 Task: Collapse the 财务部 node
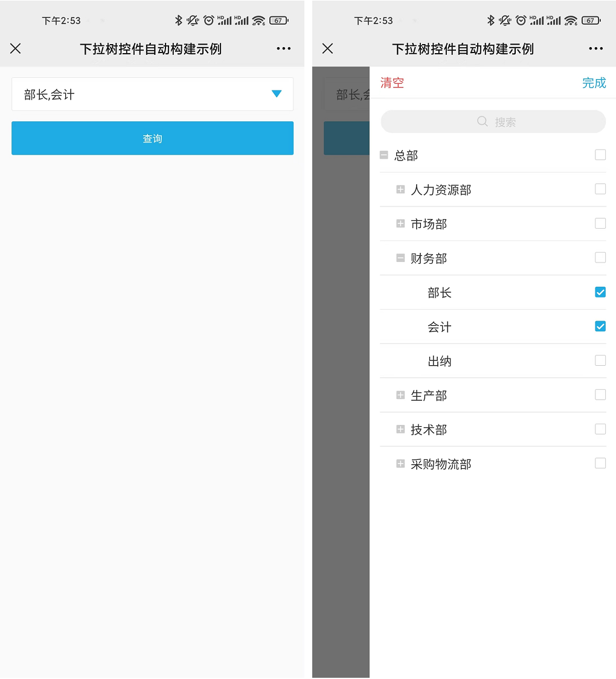pos(400,258)
